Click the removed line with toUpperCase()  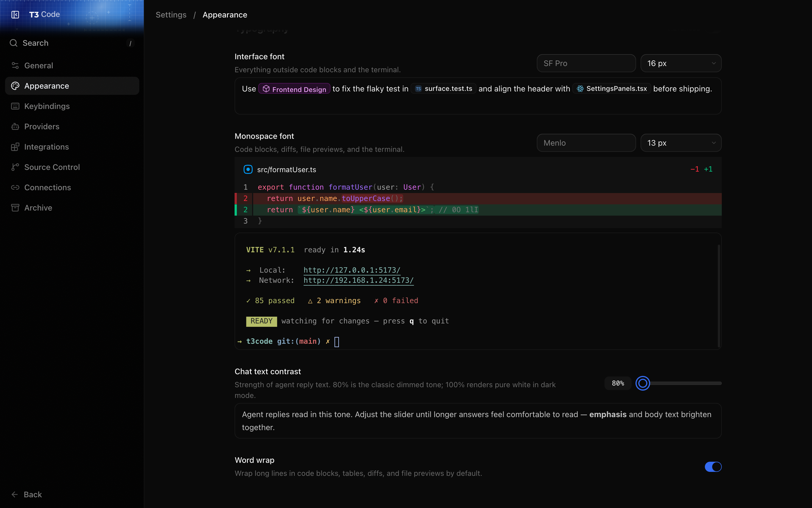[478, 199]
